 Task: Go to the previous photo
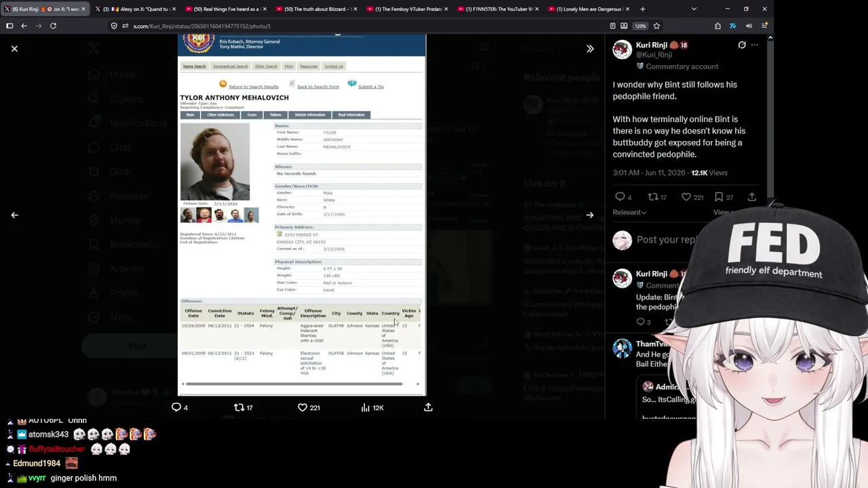(14, 215)
